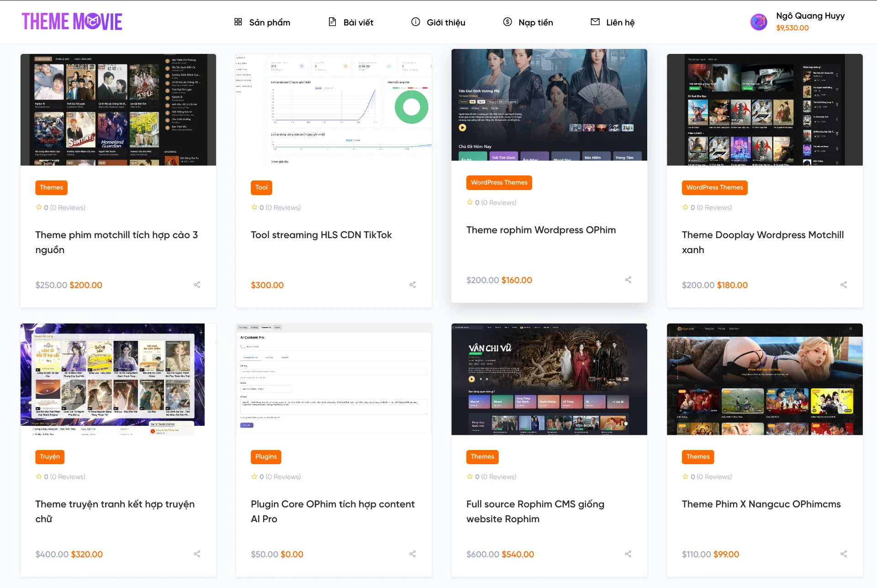
Task: Click the Plugins category badge
Action: click(266, 456)
